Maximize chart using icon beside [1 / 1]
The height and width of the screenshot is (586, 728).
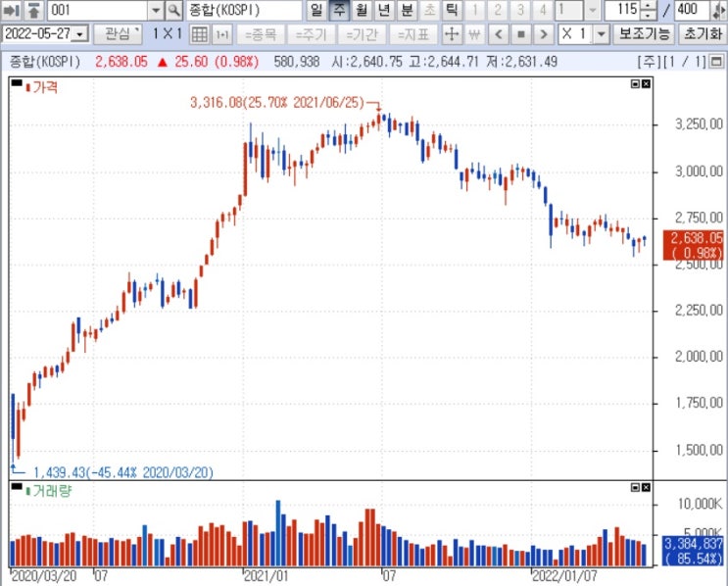pyautogui.click(x=717, y=61)
